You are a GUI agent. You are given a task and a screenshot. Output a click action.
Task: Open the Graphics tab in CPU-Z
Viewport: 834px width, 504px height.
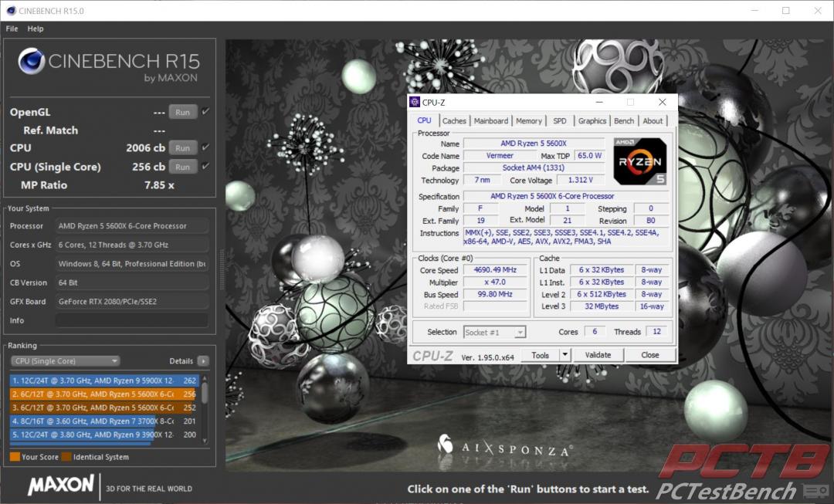pos(592,121)
